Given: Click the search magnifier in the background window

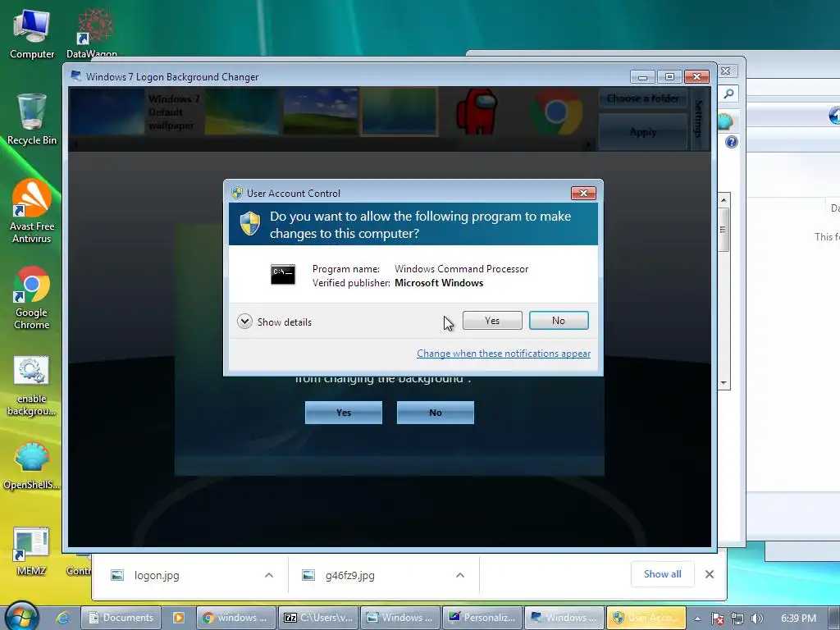Looking at the screenshot, I should (728, 94).
